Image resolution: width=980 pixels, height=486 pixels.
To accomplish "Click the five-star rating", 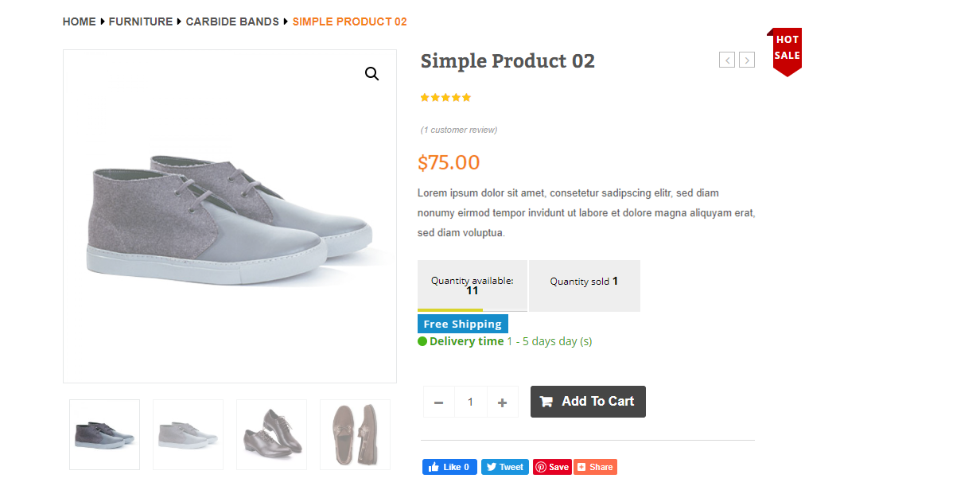I will click(445, 98).
